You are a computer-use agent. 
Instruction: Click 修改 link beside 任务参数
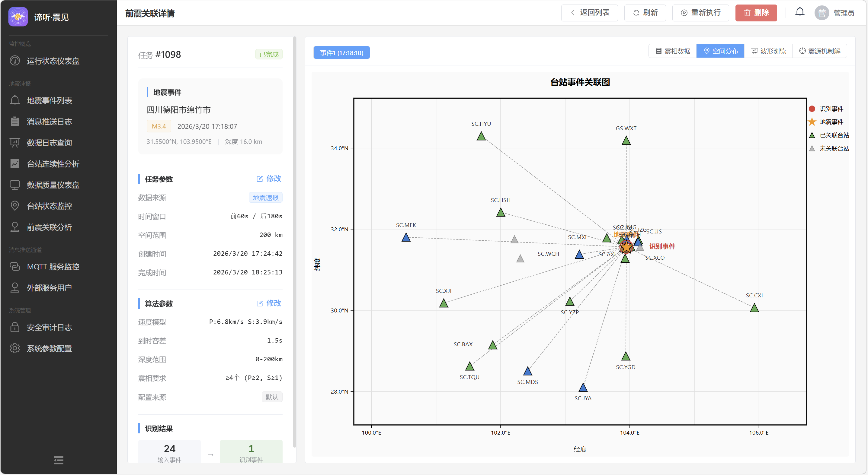(x=269, y=179)
